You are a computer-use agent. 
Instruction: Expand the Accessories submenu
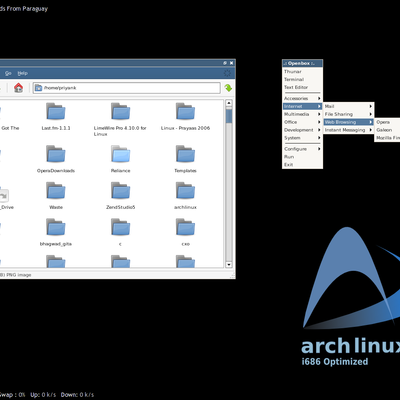click(302, 98)
